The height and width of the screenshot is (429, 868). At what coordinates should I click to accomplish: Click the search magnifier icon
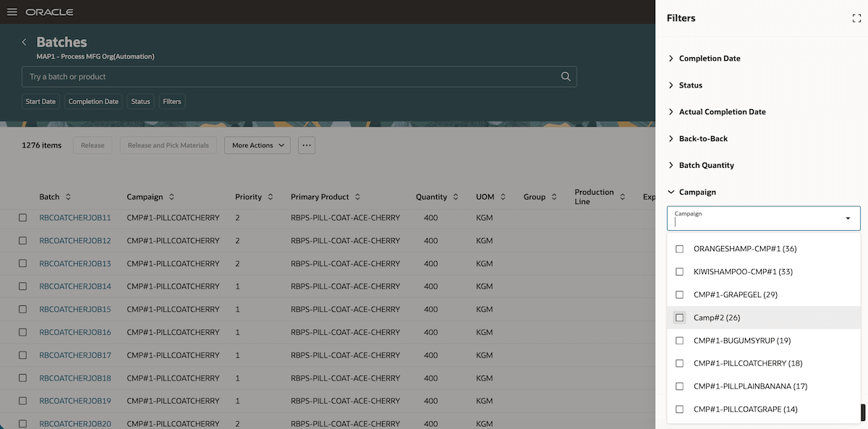pos(566,77)
